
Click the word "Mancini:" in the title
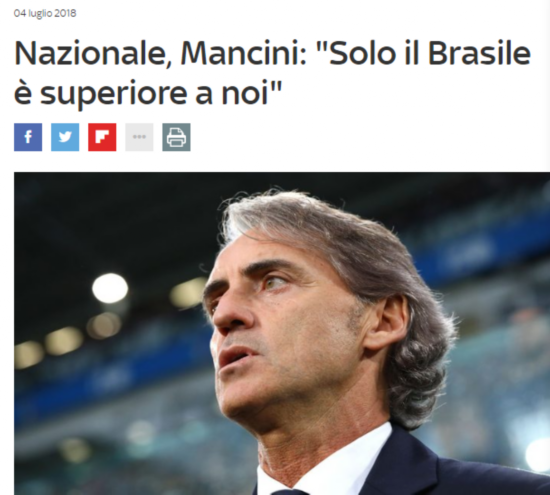tap(243, 54)
